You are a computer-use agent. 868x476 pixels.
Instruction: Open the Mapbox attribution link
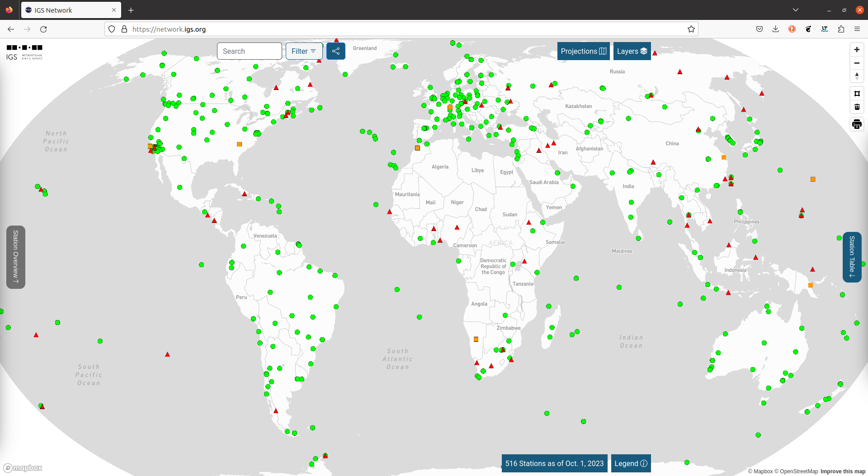pos(760,471)
